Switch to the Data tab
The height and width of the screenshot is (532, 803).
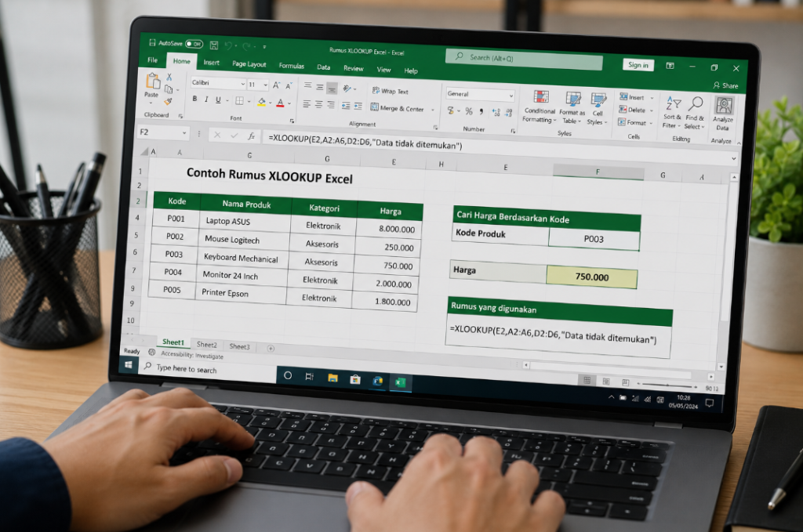click(323, 67)
